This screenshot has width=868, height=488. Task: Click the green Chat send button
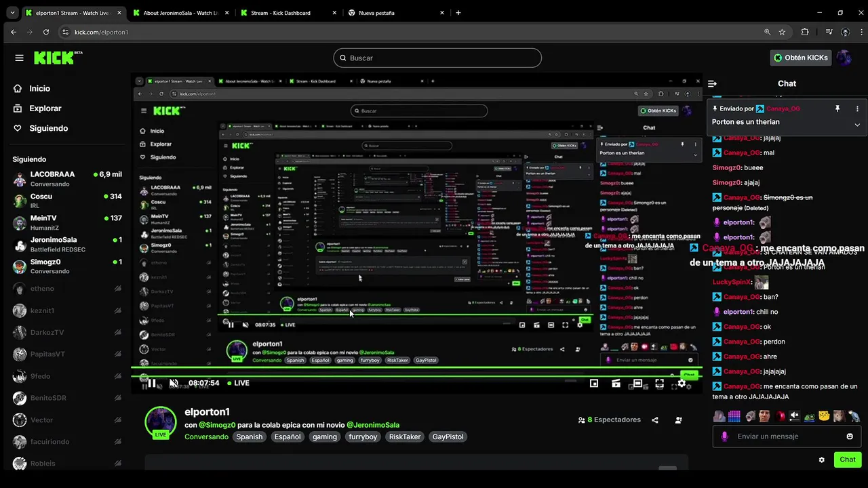pyautogui.click(x=848, y=460)
